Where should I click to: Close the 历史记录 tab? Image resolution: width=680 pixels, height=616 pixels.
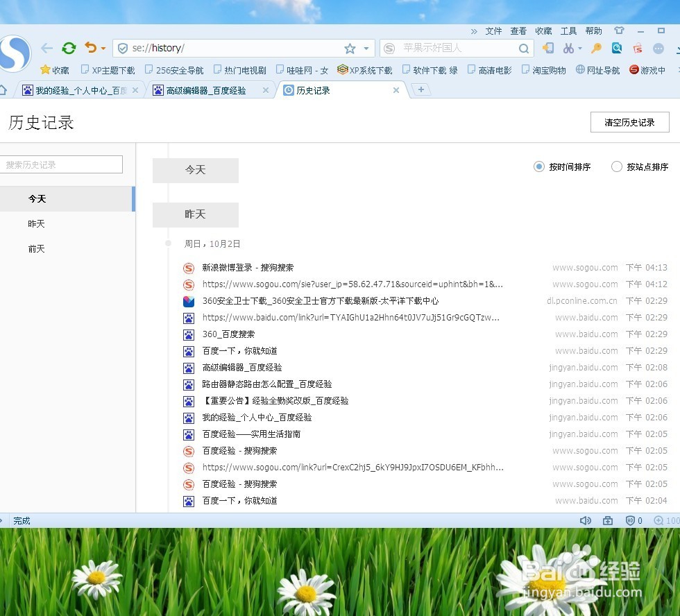[x=396, y=90]
